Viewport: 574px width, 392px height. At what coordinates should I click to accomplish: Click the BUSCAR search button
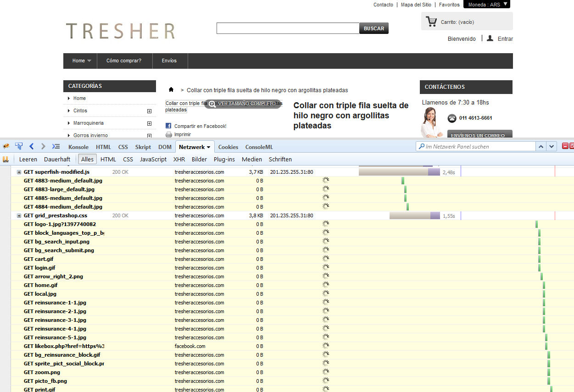[x=374, y=28]
